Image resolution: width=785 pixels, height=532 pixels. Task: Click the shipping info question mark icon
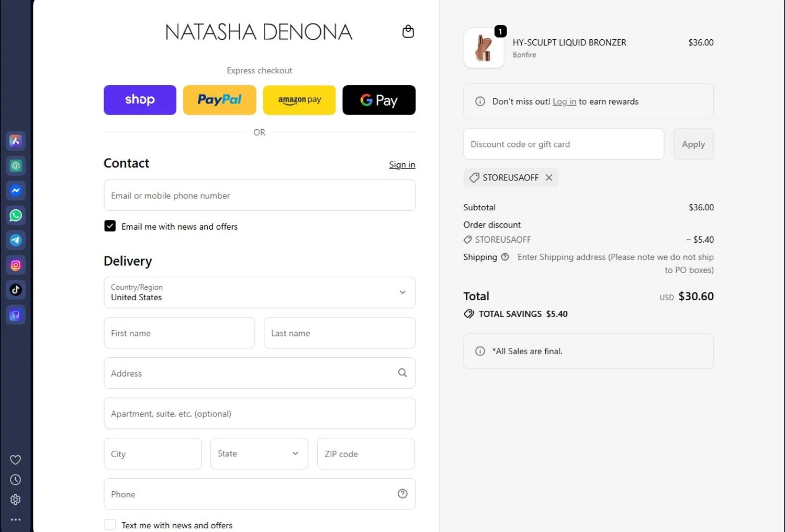tap(505, 257)
